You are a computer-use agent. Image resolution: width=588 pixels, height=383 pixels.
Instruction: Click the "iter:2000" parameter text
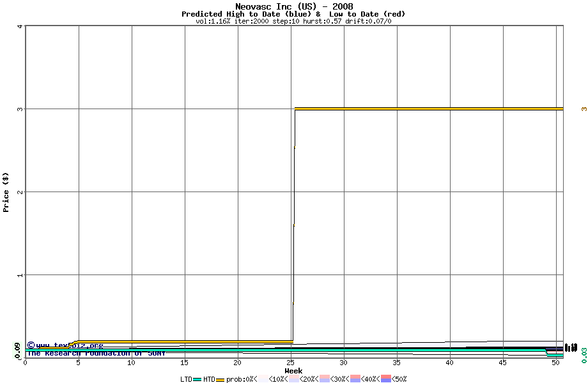(251, 21)
